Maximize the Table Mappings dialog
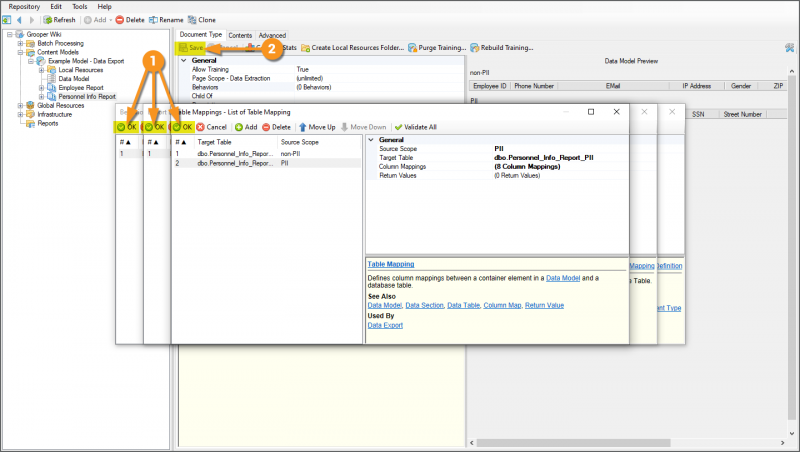The height and width of the screenshot is (452, 800). [x=591, y=112]
